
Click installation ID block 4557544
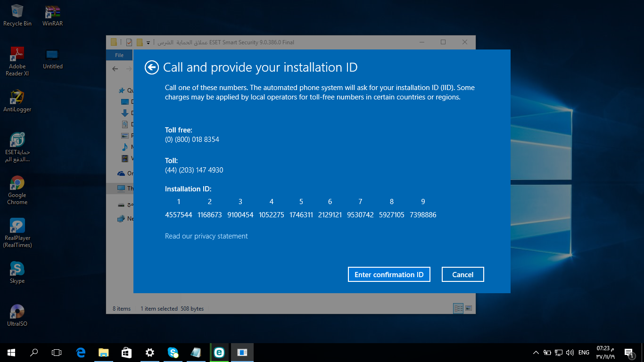(x=179, y=215)
